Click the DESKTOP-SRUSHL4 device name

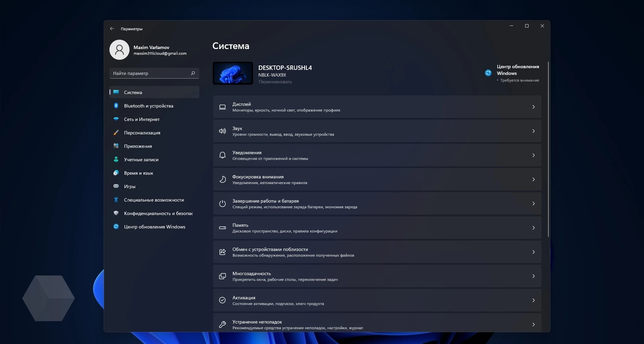tap(285, 68)
